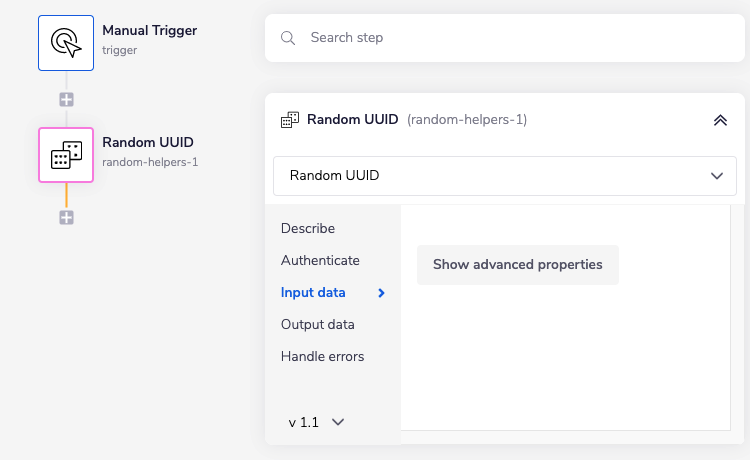The height and width of the screenshot is (460, 750).
Task: Open the Random UUID operation dropdown
Action: point(505,176)
